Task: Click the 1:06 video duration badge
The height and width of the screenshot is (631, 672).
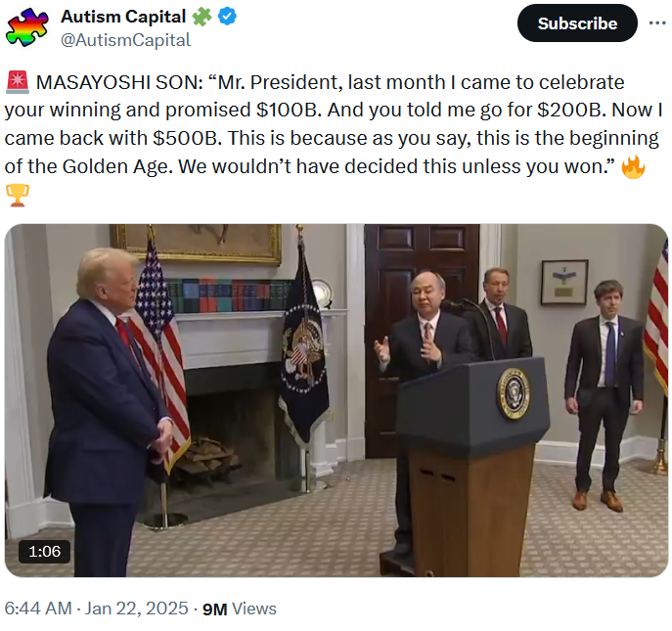Action: tap(44, 552)
